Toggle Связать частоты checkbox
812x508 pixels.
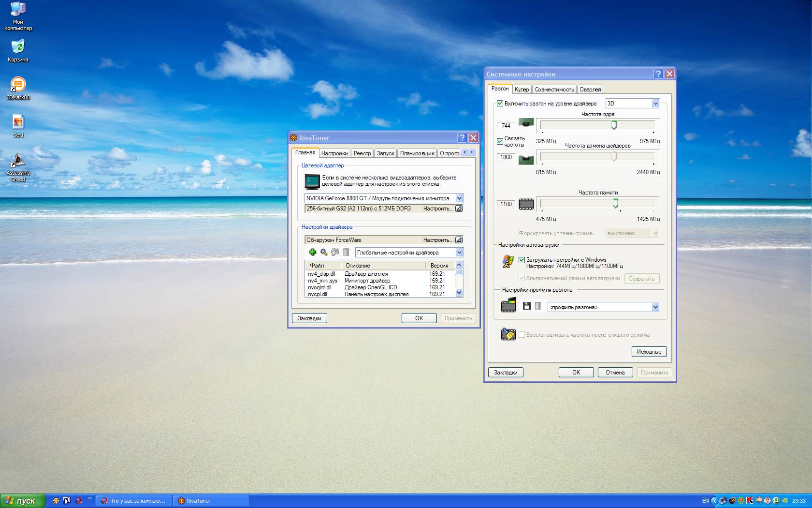[x=500, y=141]
